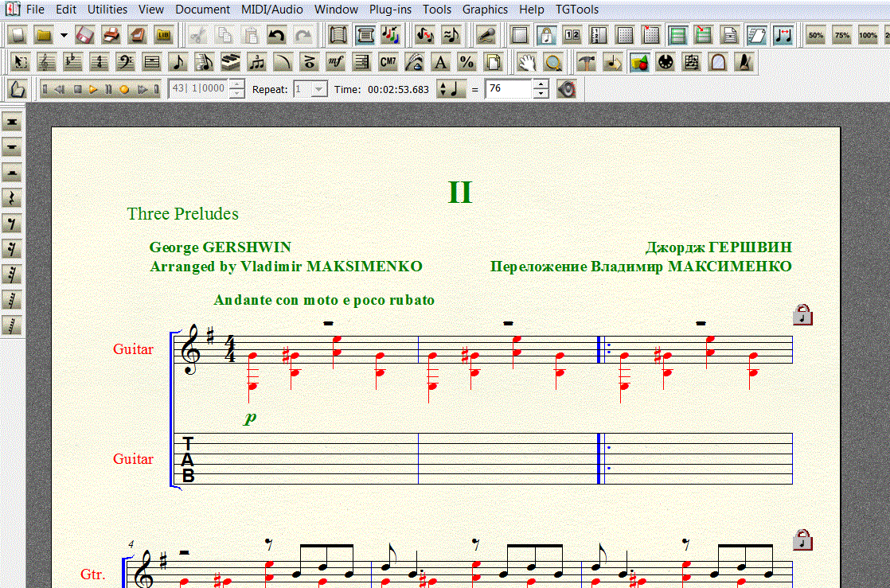Screen dimensions: 890x588
Task: Select the Zoom magnifier tool
Action: pyautogui.click(x=552, y=62)
